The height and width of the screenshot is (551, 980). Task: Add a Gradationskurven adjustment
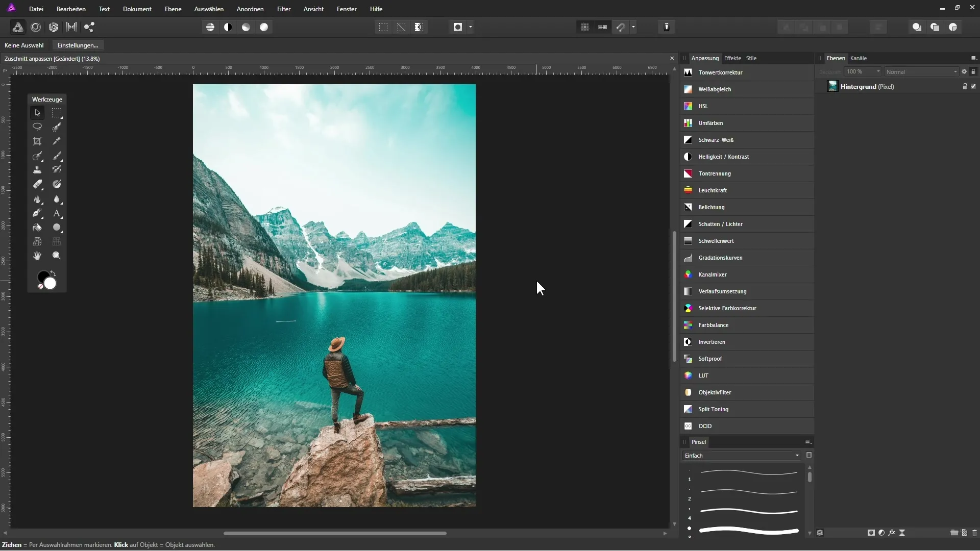point(747,258)
